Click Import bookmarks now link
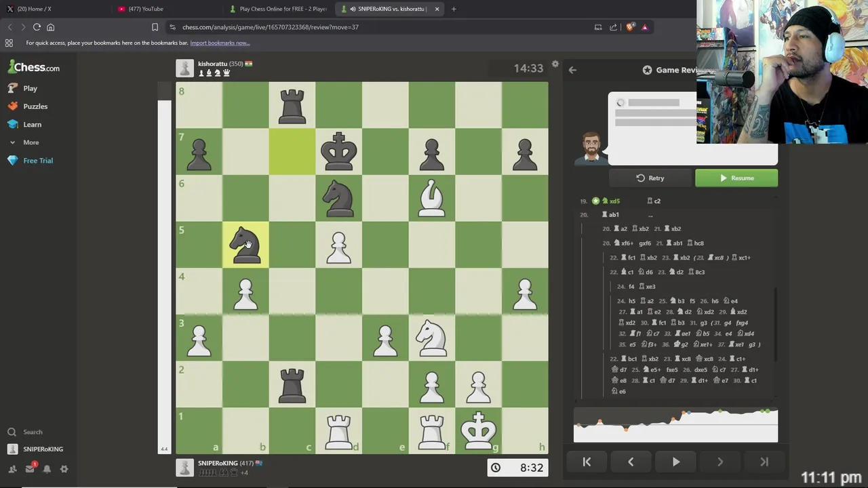 click(x=220, y=43)
